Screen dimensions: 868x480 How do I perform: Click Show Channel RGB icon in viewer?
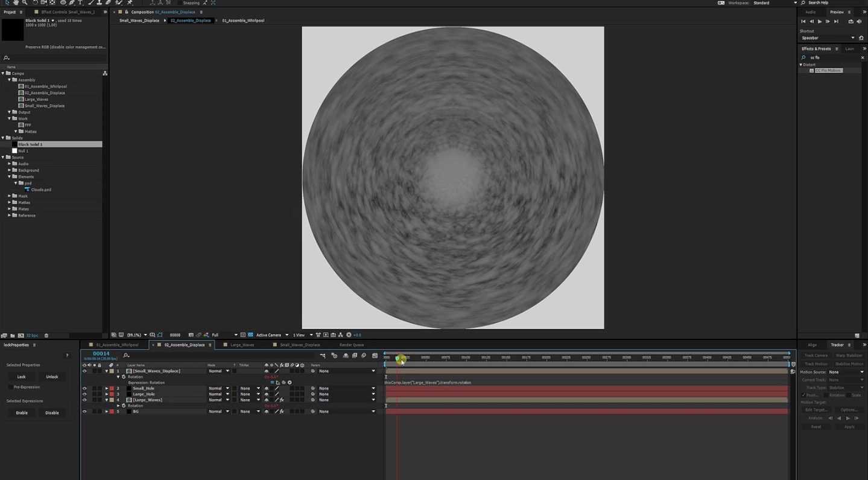pos(206,334)
